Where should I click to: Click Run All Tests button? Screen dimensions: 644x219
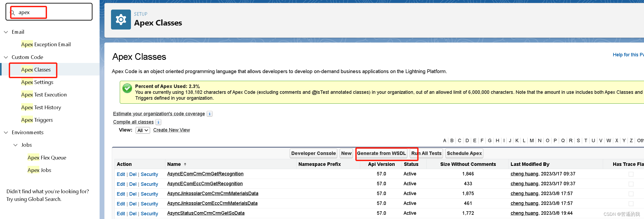pyautogui.click(x=426, y=153)
